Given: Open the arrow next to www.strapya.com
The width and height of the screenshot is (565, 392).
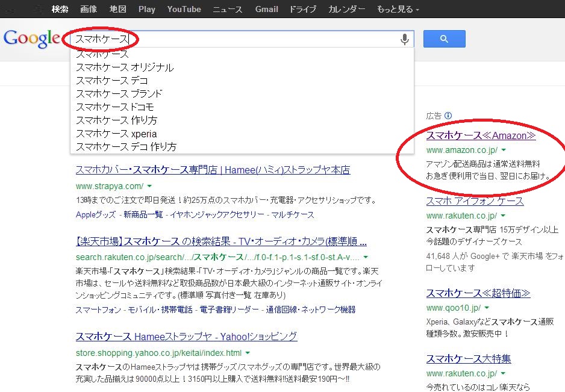Looking at the screenshot, I should (149, 186).
